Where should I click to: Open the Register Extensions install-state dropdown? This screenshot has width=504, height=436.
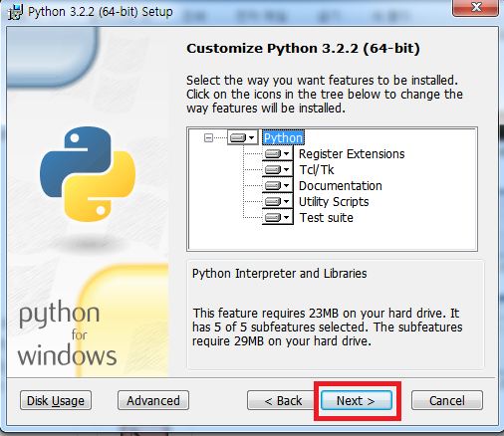(277, 153)
